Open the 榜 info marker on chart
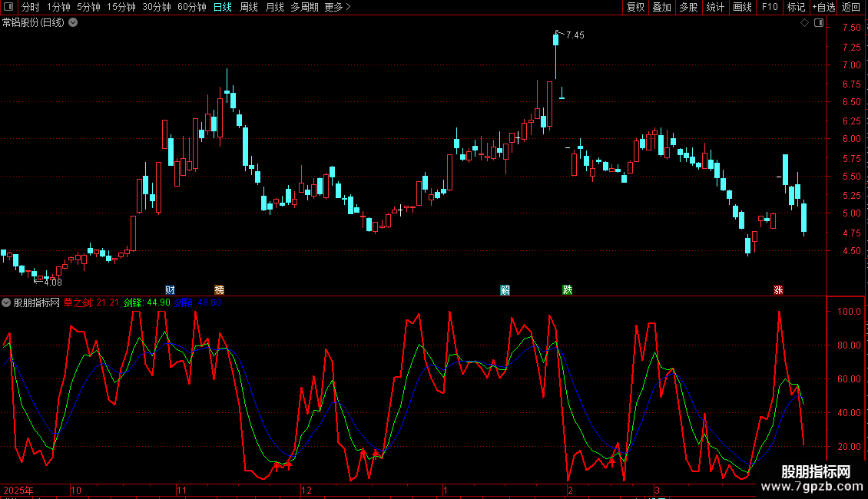 coord(219,290)
